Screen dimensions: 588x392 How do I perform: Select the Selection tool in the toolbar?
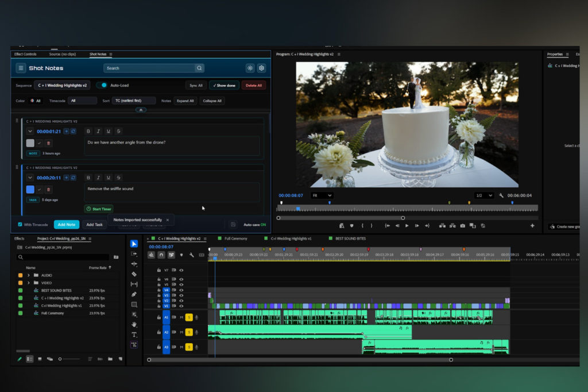point(134,244)
